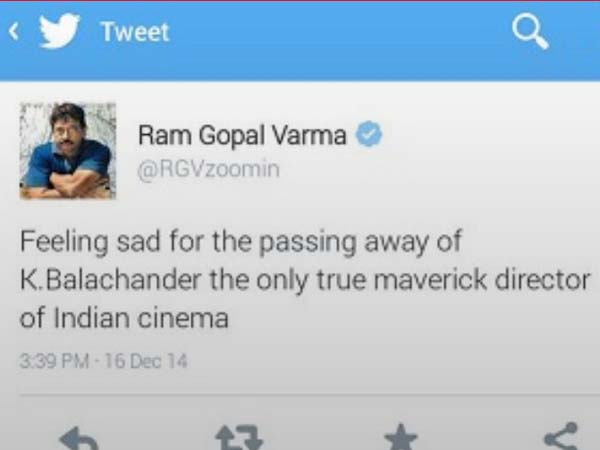The width and height of the screenshot is (600, 450).
Task: Click the blue verified badge
Action: click(x=369, y=134)
